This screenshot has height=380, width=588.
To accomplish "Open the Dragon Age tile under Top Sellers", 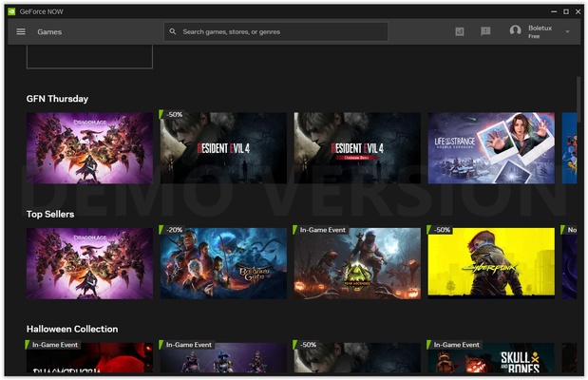I will tap(89, 263).
